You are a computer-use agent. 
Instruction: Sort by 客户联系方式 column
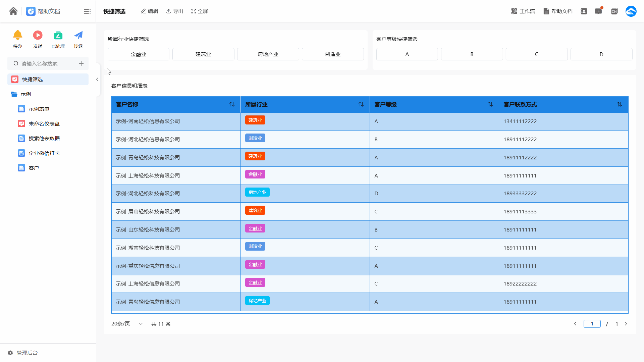point(619,105)
